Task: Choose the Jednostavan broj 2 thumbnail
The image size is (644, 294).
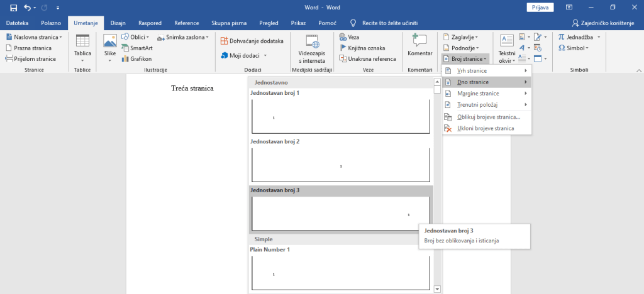Action: (341, 165)
